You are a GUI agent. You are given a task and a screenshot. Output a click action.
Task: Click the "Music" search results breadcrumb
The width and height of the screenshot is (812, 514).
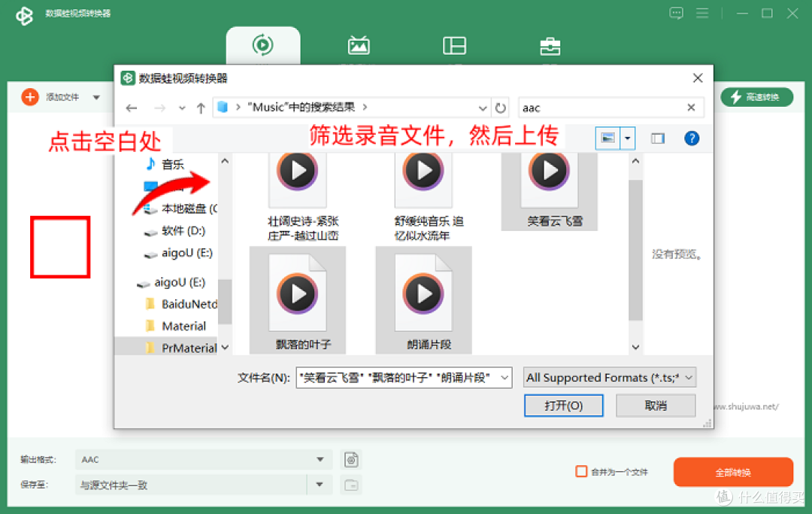click(301, 108)
